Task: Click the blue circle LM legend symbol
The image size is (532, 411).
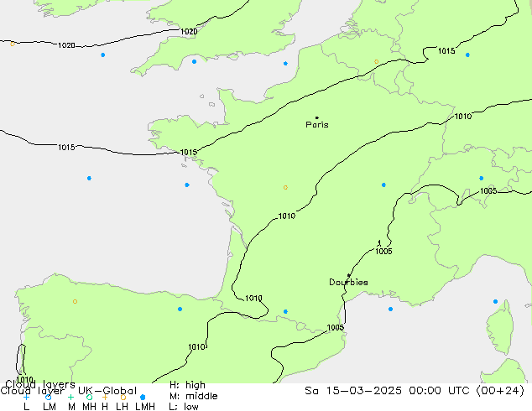Action: click(x=48, y=397)
